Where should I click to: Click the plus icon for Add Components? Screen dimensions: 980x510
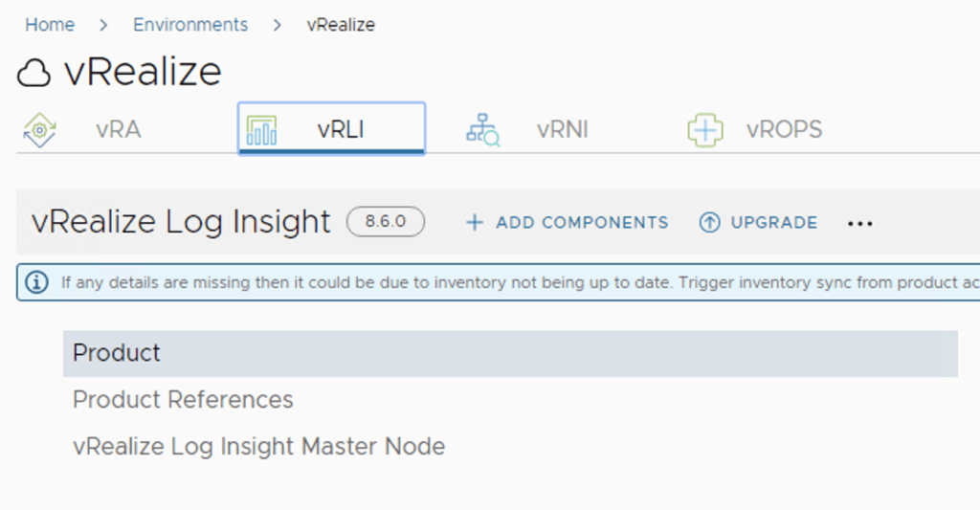tap(474, 223)
